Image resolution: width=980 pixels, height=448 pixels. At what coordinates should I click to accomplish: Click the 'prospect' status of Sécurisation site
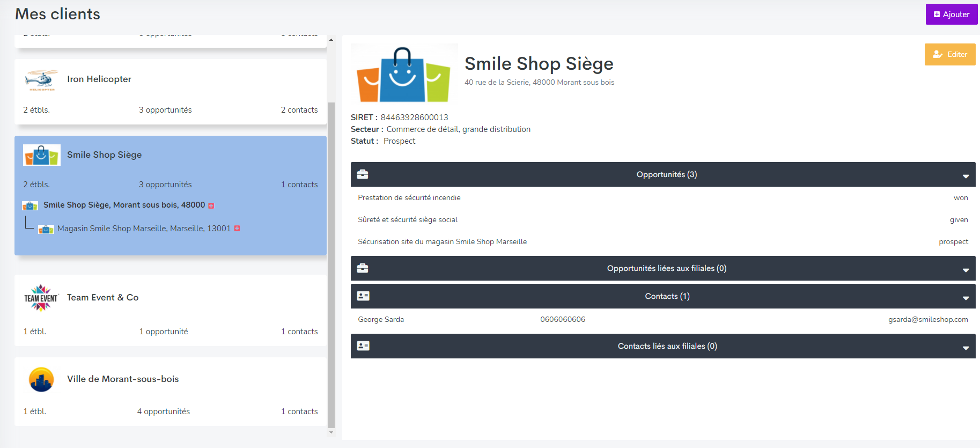click(954, 241)
